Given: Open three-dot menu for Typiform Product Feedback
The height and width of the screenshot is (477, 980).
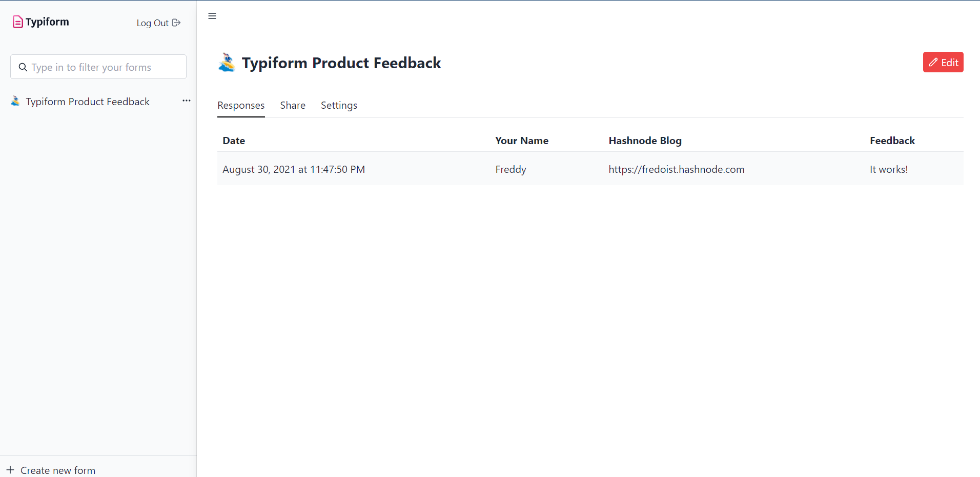Looking at the screenshot, I should click(187, 101).
